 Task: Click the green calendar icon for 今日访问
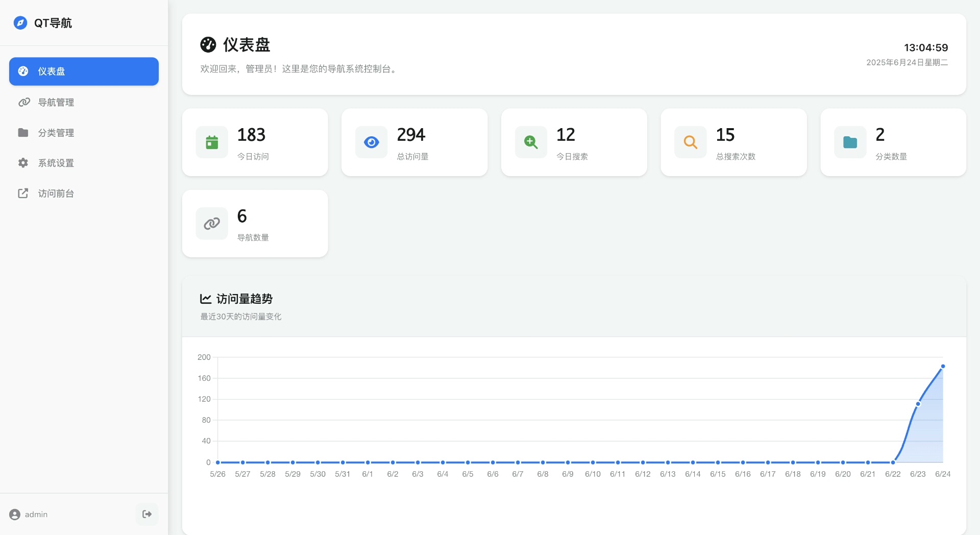tap(212, 142)
